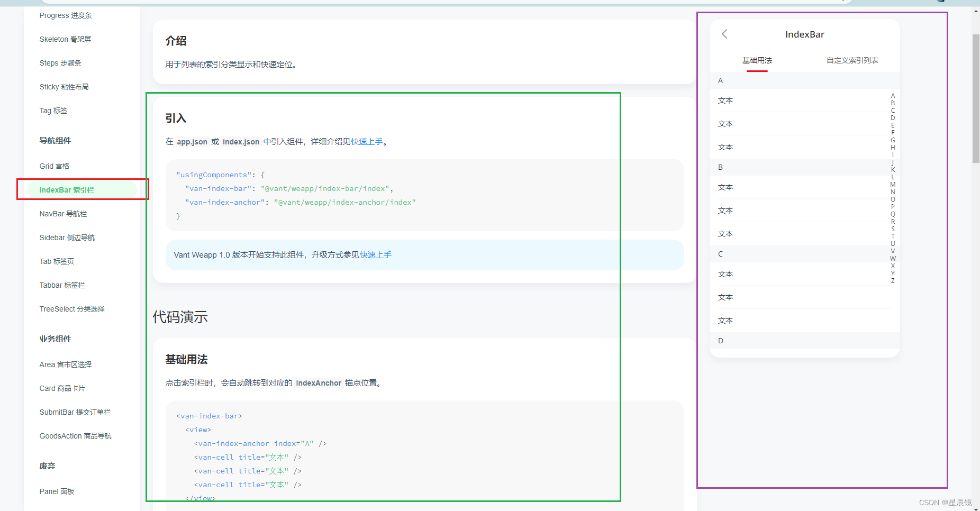
Task: Switch to the 基础用法 tab
Action: pos(757,60)
